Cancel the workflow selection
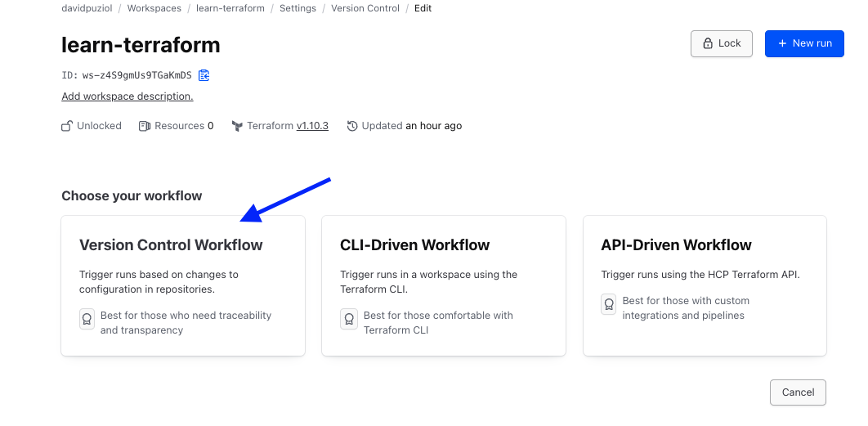The width and height of the screenshot is (868, 426). (x=798, y=392)
